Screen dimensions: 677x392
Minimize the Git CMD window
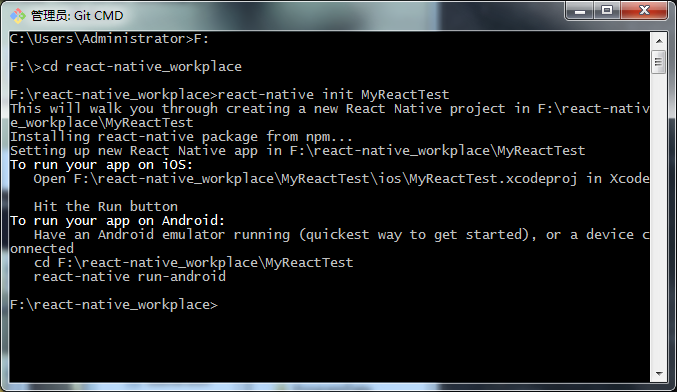click(580, 11)
